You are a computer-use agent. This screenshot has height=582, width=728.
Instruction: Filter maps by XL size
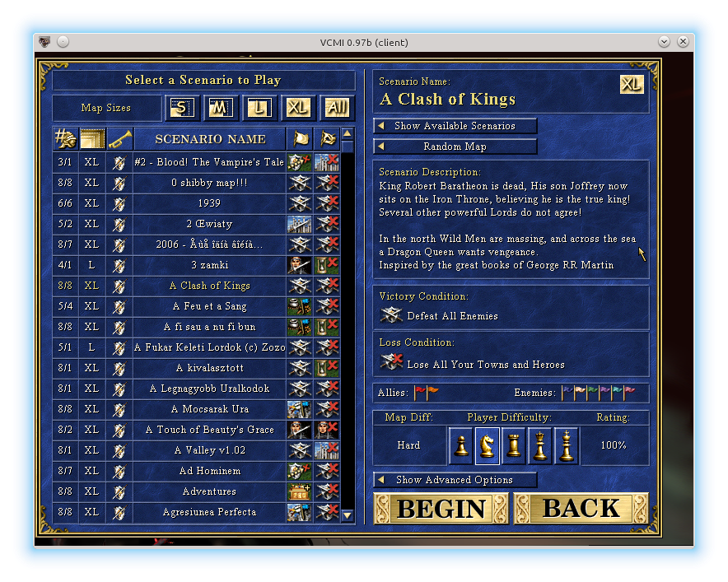coord(298,107)
